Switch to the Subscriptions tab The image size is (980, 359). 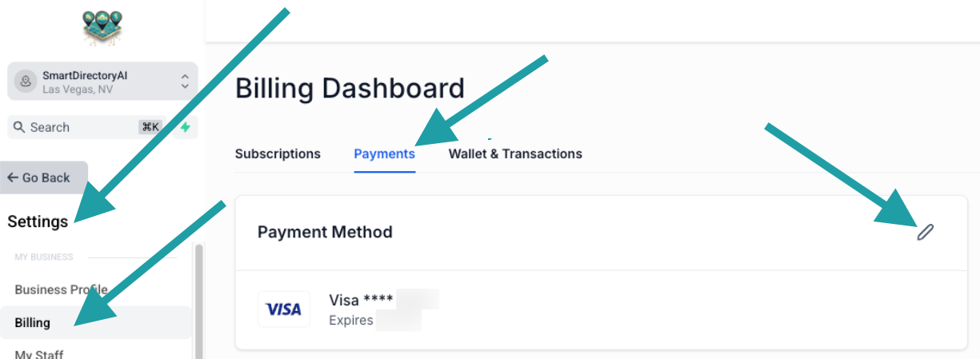coord(278,154)
